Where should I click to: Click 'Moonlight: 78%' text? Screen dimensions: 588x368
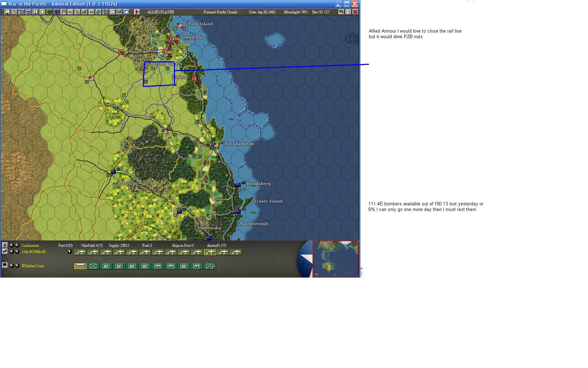(296, 12)
